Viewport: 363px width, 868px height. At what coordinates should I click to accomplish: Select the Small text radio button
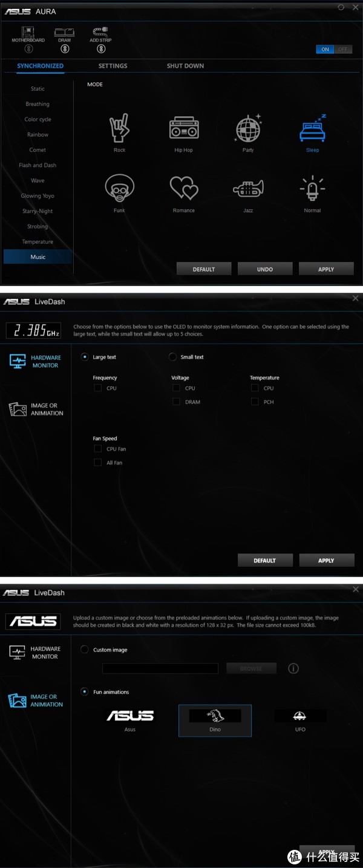point(172,357)
